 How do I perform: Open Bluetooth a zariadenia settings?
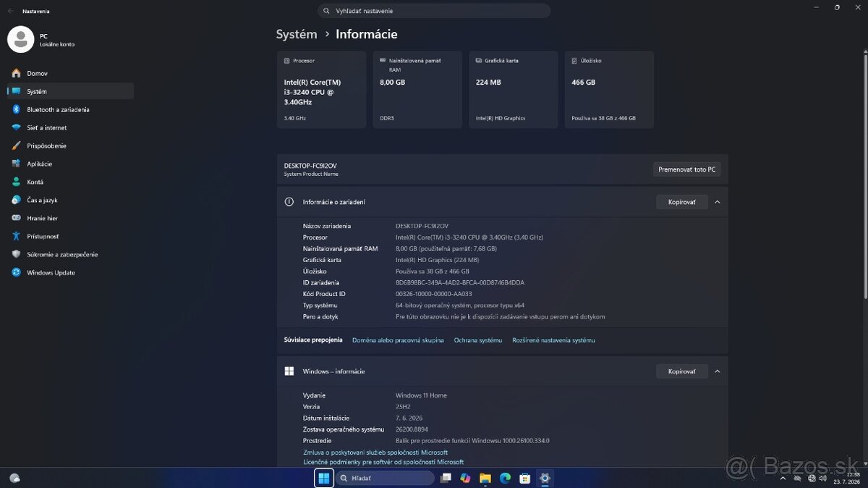click(70, 109)
